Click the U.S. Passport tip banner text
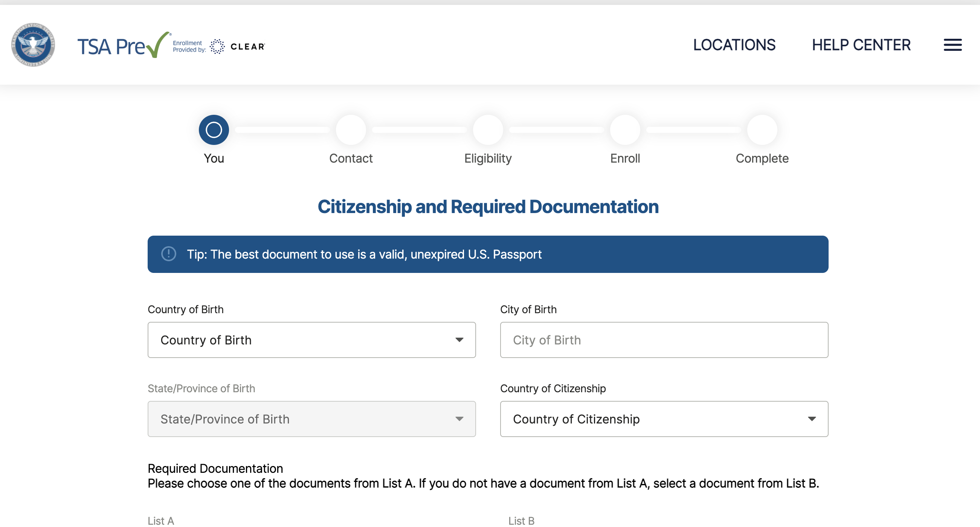Image resolution: width=980 pixels, height=527 pixels. tap(364, 254)
